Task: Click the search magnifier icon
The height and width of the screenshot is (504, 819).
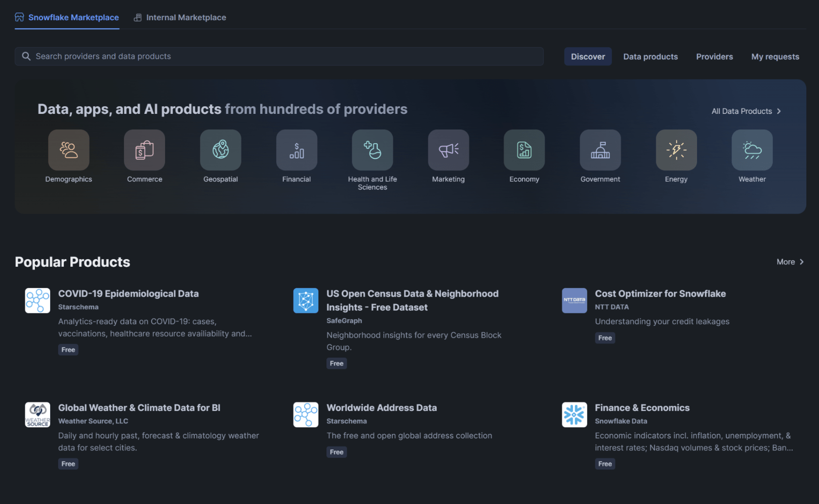Action: click(26, 56)
